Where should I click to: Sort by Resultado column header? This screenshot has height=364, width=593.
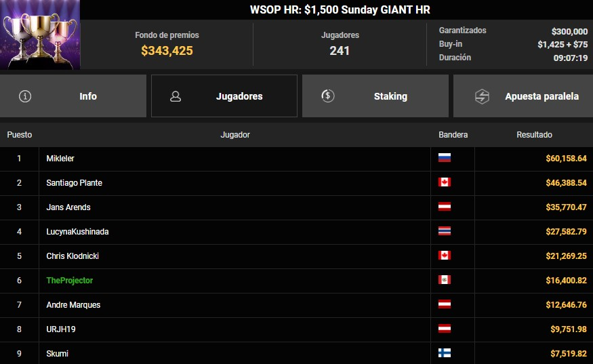pos(534,135)
